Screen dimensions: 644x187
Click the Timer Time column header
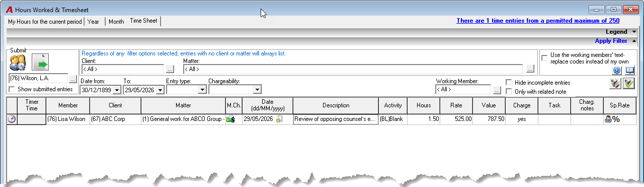[x=32, y=105]
